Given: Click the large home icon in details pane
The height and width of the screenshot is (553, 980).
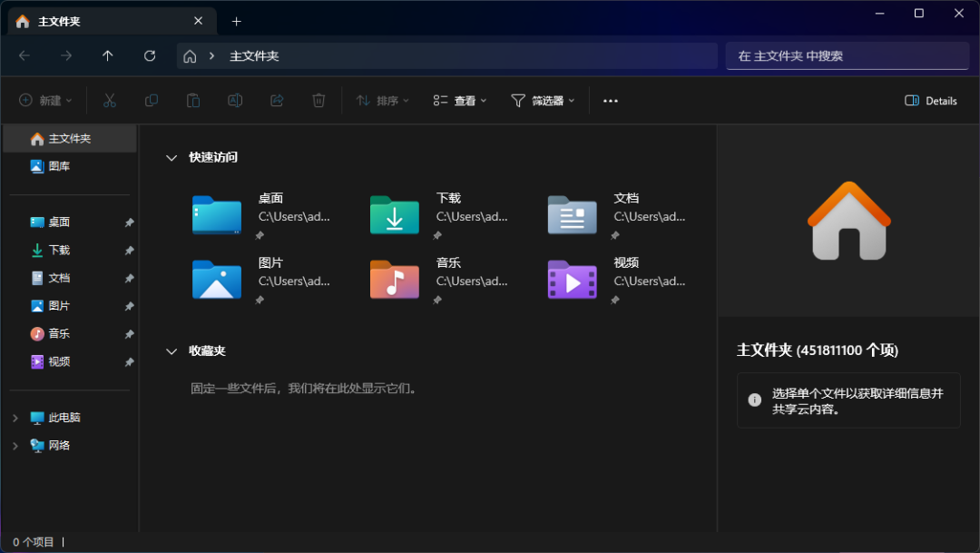Looking at the screenshot, I should [848, 221].
